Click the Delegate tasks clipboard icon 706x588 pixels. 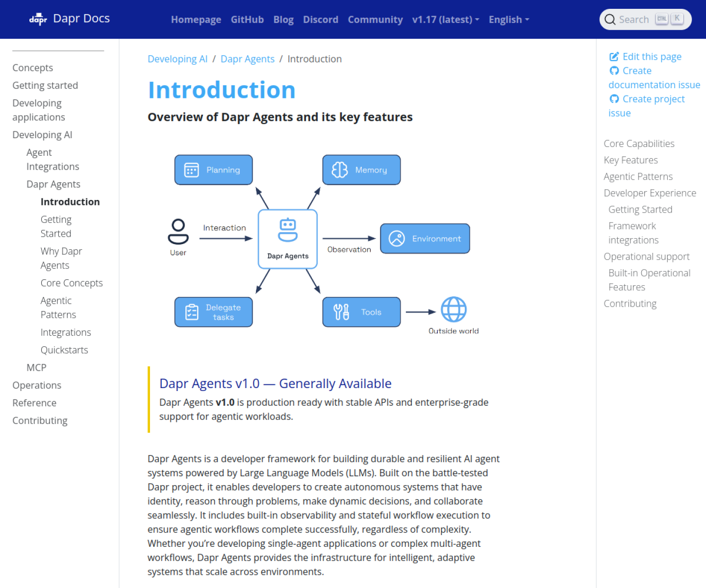coord(192,312)
